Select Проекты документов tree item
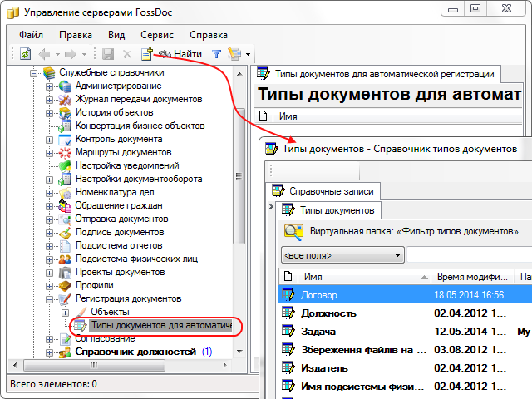This screenshot has height=399, width=532. coord(120,272)
